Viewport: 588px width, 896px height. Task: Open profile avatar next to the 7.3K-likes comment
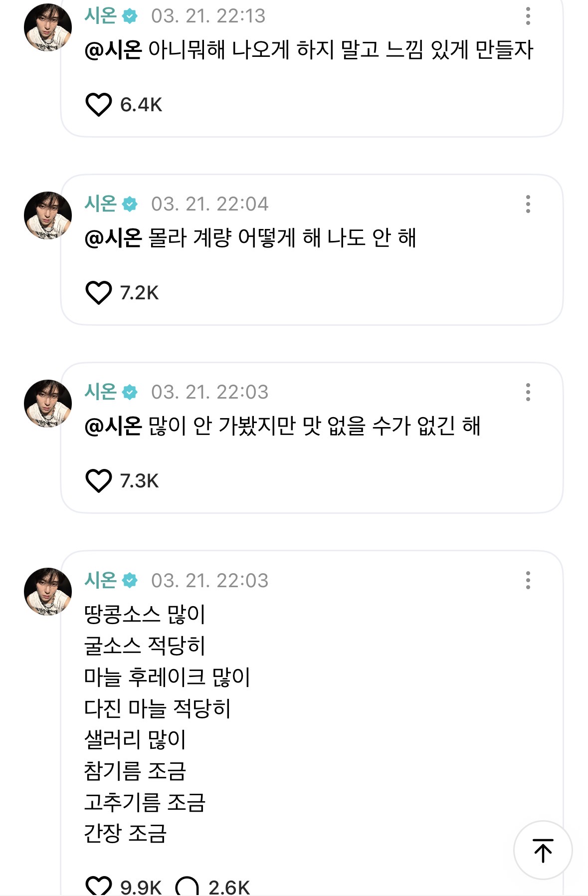[x=48, y=403]
